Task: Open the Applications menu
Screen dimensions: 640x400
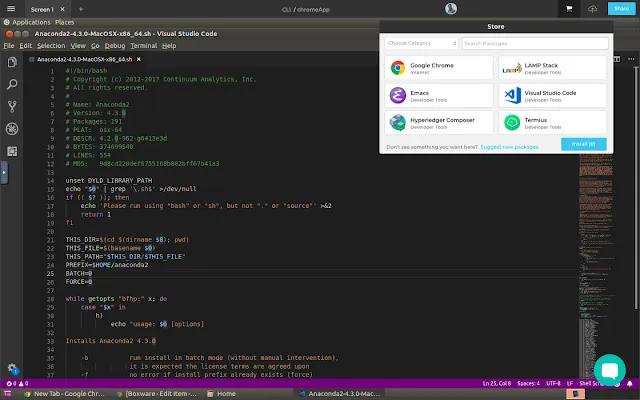Action: point(31,20)
